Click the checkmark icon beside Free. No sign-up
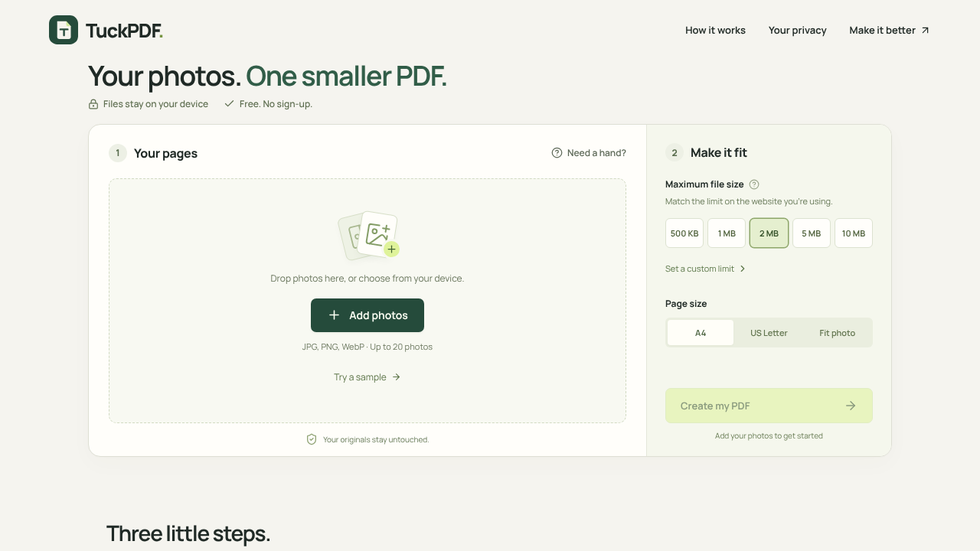Image resolution: width=980 pixels, height=551 pixels. (x=229, y=103)
